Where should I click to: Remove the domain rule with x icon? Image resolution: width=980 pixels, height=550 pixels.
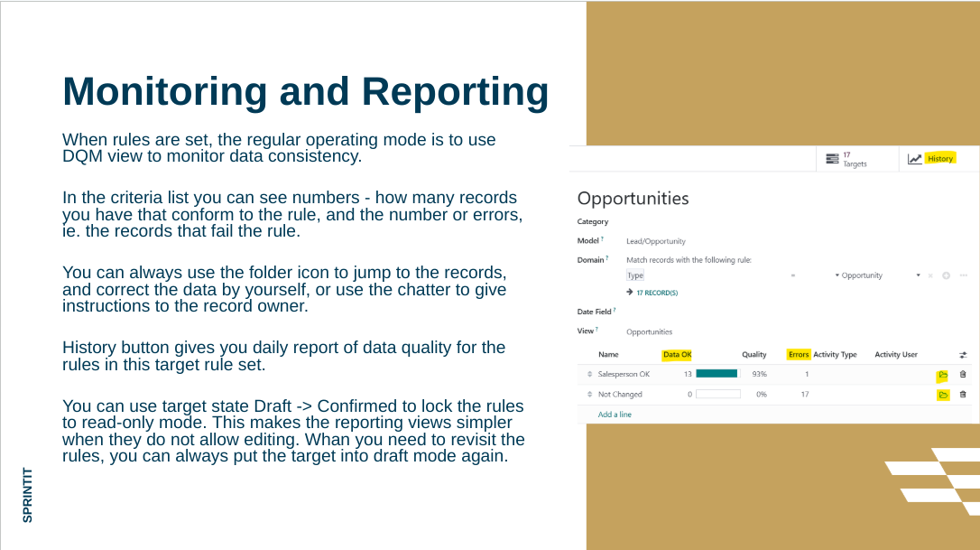point(930,275)
